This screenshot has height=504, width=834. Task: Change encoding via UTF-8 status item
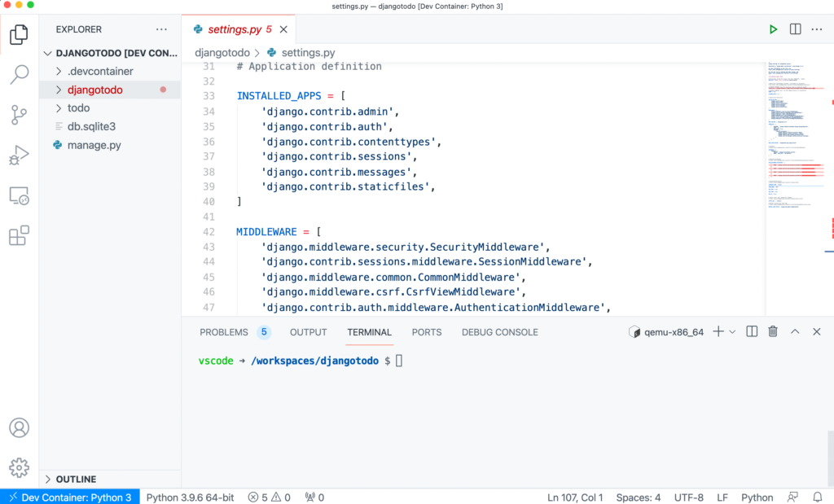coord(688,497)
